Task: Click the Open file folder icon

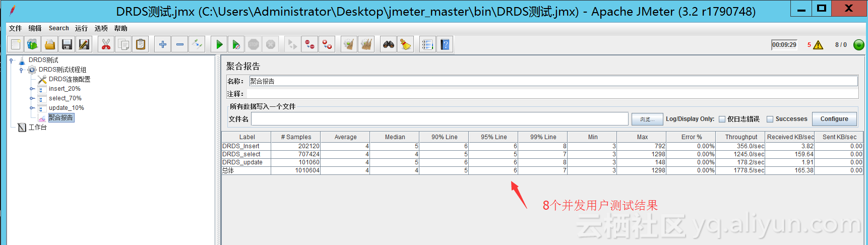Action: [x=50, y=44]
